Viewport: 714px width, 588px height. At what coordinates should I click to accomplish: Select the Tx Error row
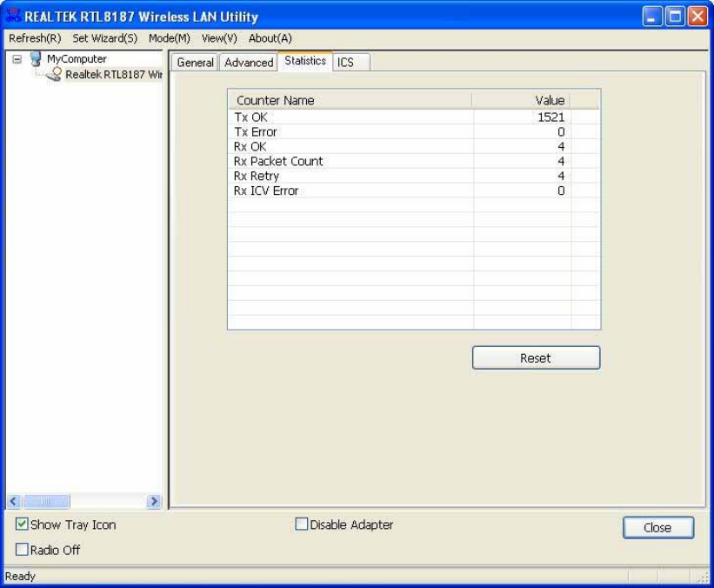point(414,131)
